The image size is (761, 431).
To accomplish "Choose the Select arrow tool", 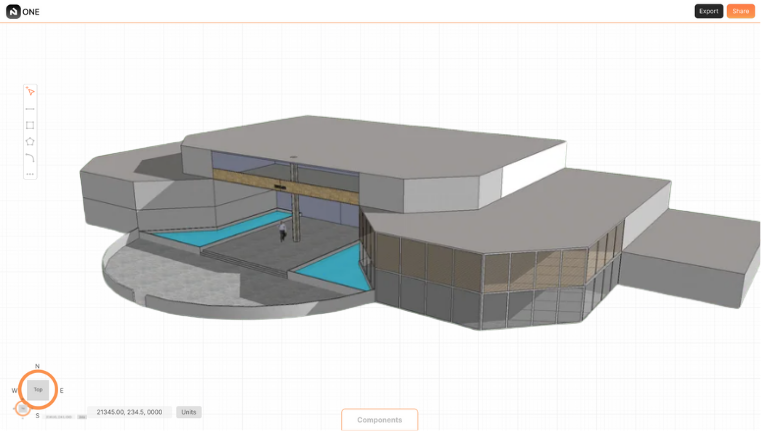I will tap(30, 92).
